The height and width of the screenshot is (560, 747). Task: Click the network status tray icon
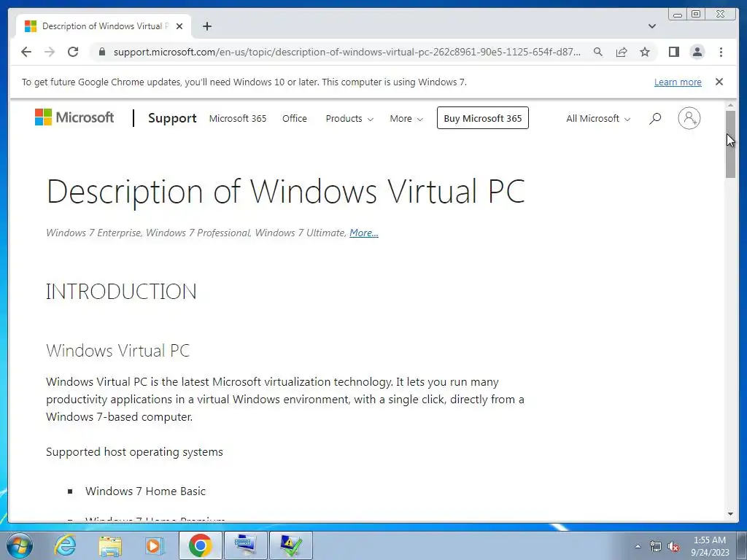656,546
